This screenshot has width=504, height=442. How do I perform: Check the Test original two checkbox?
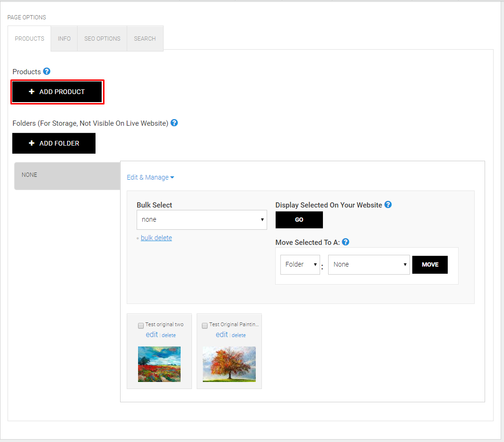click(141, 326)
